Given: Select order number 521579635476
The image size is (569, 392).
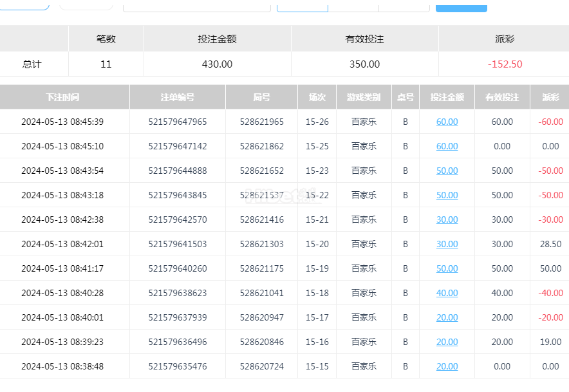Looking at the screenshot, I should 178,367.
